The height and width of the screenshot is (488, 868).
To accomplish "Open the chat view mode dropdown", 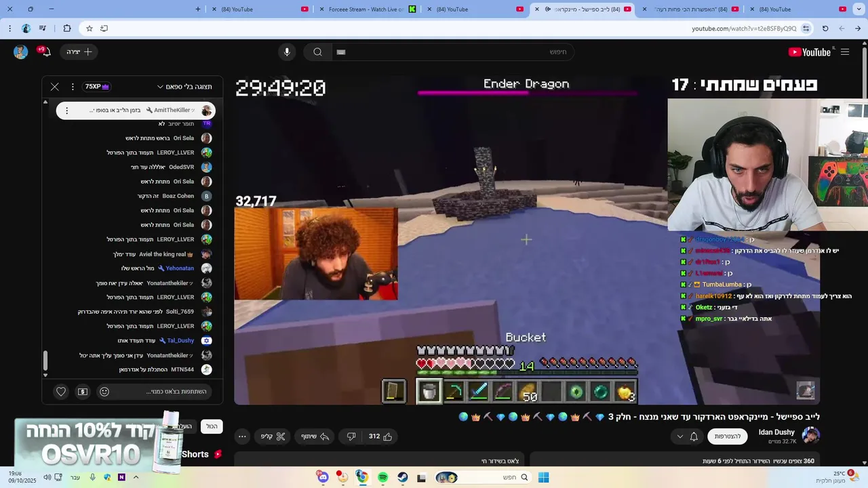I will (x=184, y=87).
